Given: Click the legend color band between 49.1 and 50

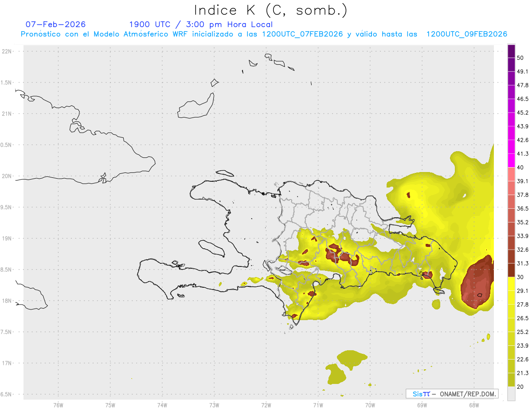Looking at the screenshot, I should (512, 64).
